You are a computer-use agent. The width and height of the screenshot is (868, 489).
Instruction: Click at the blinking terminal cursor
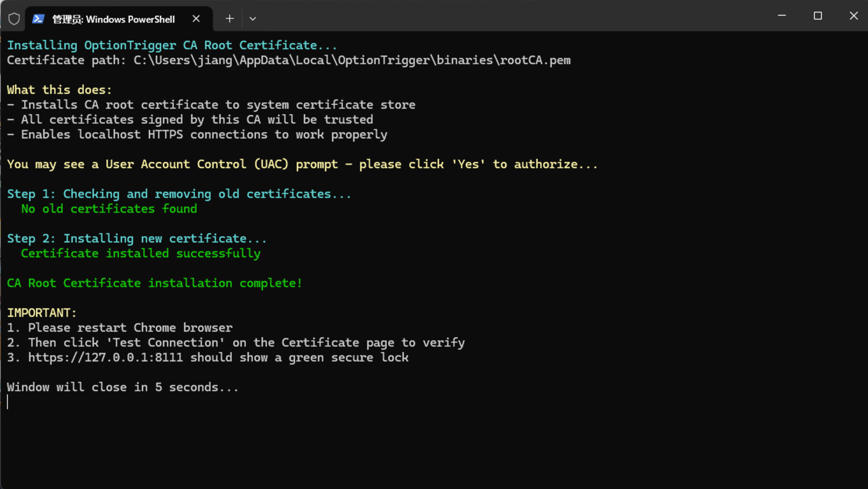click(8, 402)
